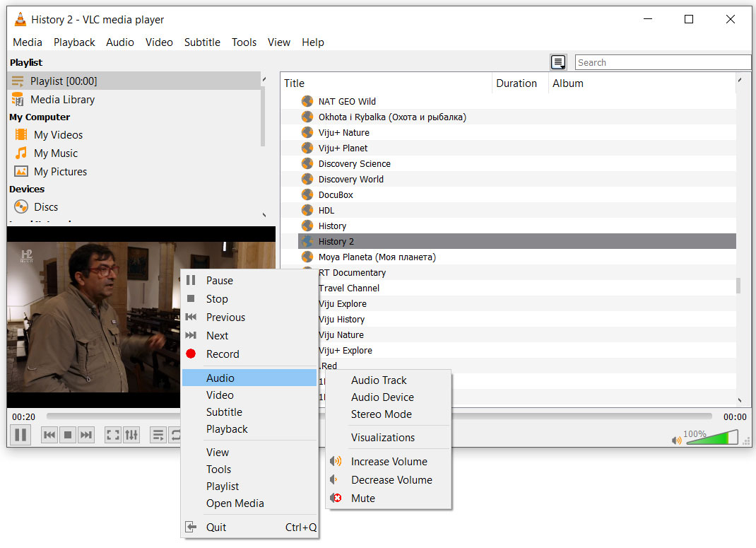Toggle the 00:00 remaining time label
The image size is (756, 548).
734,416
